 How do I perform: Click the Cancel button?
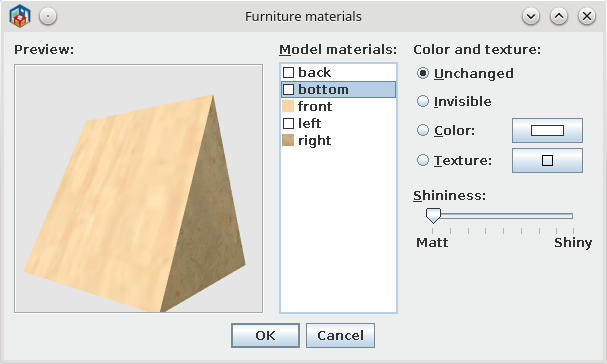[x=340, y=335]
